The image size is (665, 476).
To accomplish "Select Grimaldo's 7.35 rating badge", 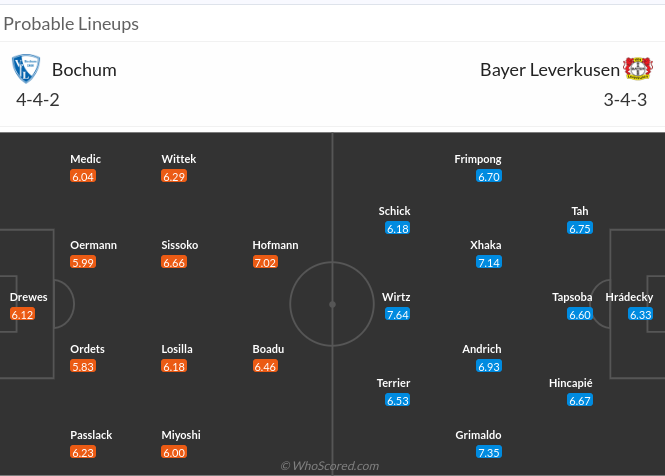I will [x=489, y=452].
